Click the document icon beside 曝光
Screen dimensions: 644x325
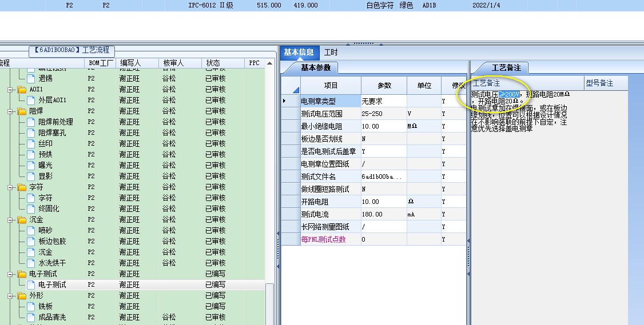pos(31,166)
